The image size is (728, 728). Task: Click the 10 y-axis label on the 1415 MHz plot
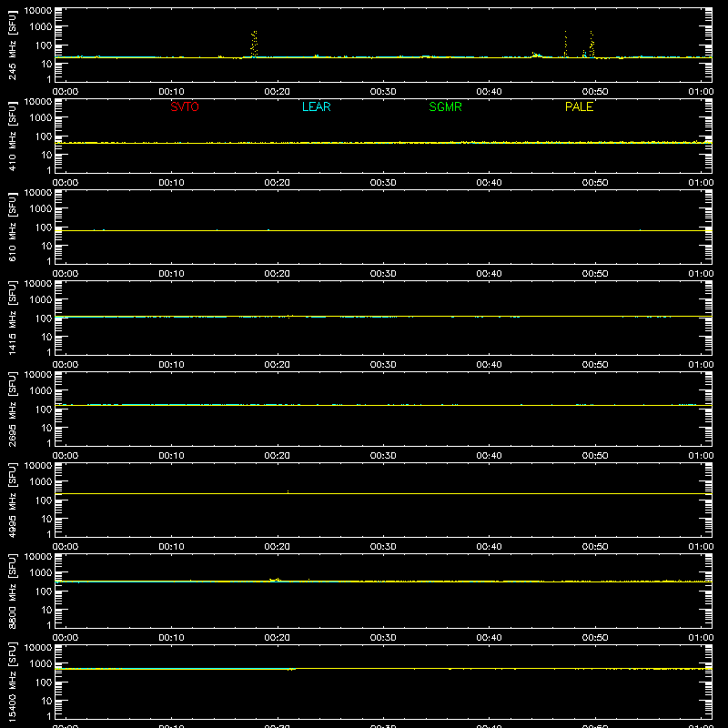pyautogui.click(x=46, y=337)
